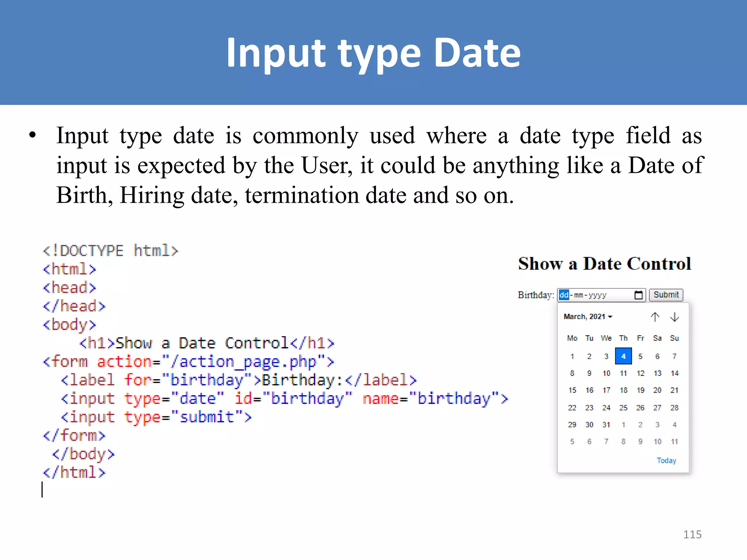Image resolution: width=747 pixels, height=560 pixels.
Task: Click the label for="birthday" code line
Action: coord(239,380)
